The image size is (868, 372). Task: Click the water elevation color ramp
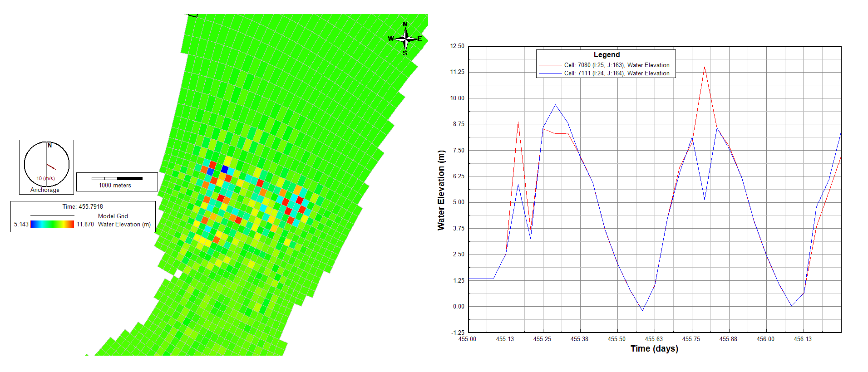[x=52, y=224]
